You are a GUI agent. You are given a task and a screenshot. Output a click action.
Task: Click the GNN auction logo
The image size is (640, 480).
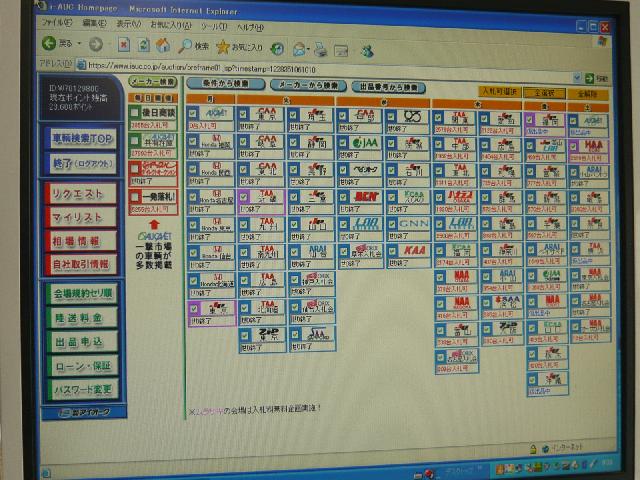[x=413, y=222]
